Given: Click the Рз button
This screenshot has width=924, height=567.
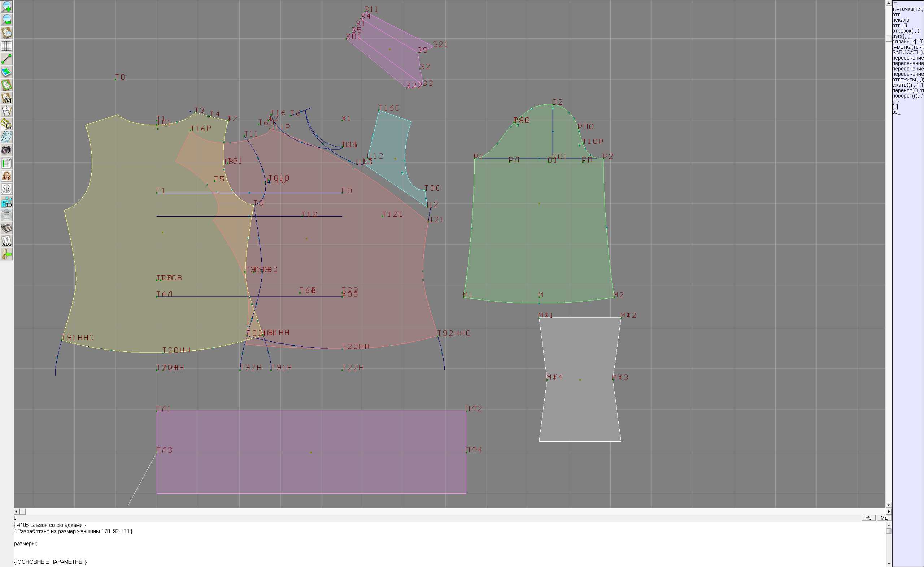Looking at the screenshot, I should coord(868,518).
